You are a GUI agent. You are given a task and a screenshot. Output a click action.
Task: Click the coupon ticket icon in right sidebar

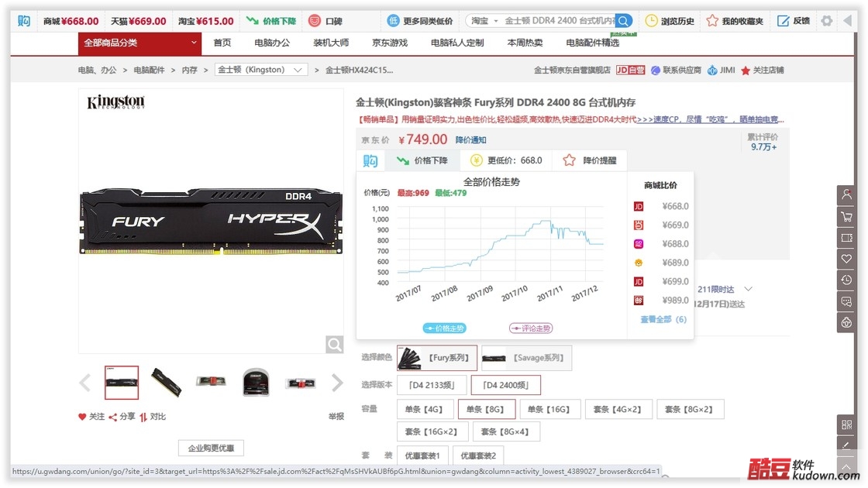(x=846, y=237)
